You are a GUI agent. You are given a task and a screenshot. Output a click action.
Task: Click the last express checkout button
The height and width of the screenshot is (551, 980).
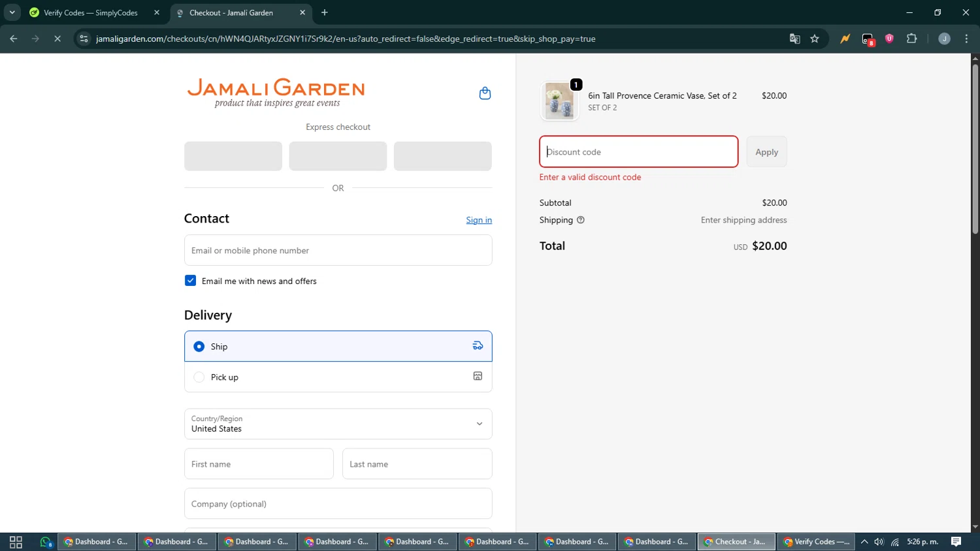[442, 156]
